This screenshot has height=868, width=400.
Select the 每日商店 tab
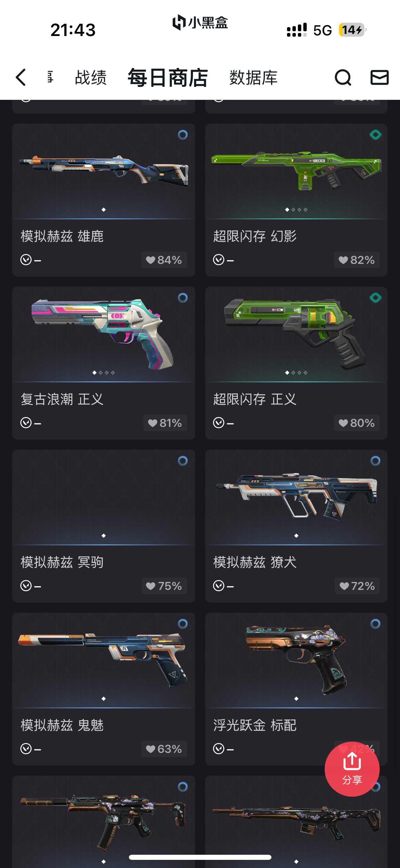pyautogui.click(x=168, y=78)
